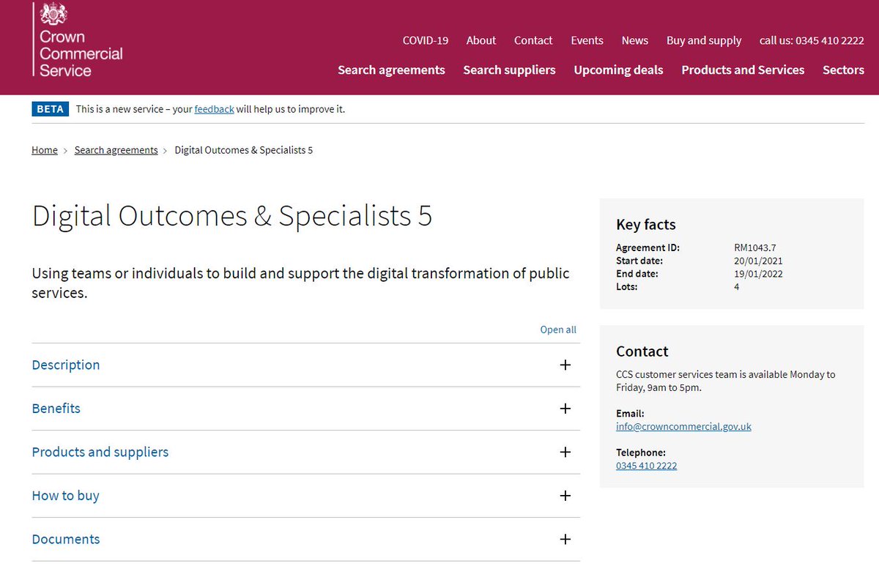The image size is (879, 588).
Task: Click info@crowncommercial.gov.uk email link
Action: pyautogui.click(x=683, y=426)
